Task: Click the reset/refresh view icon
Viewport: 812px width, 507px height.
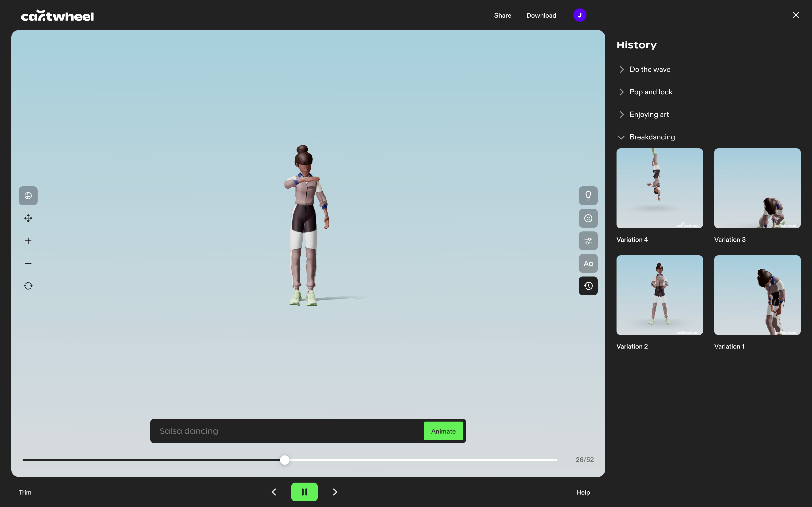Action: pos(28,286)
